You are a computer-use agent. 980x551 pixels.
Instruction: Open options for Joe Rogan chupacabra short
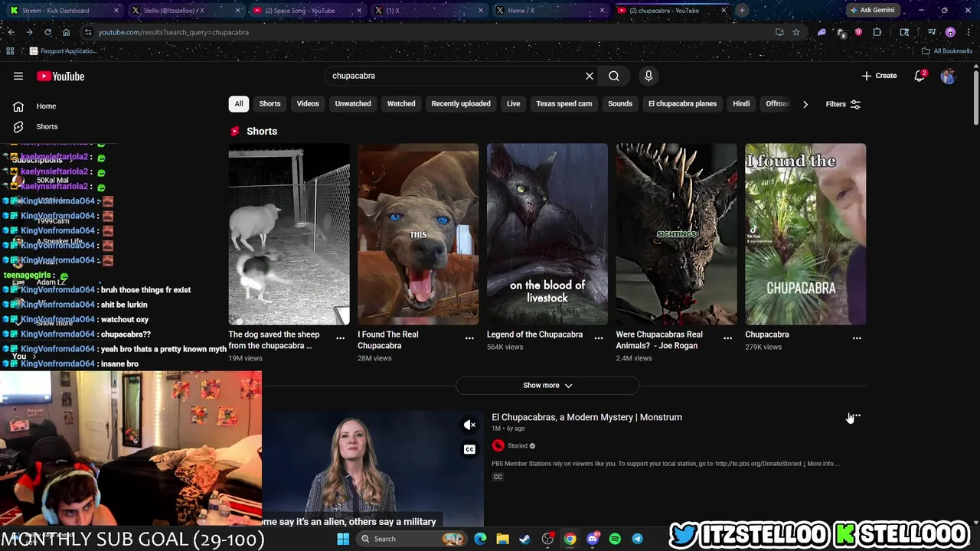728,337
